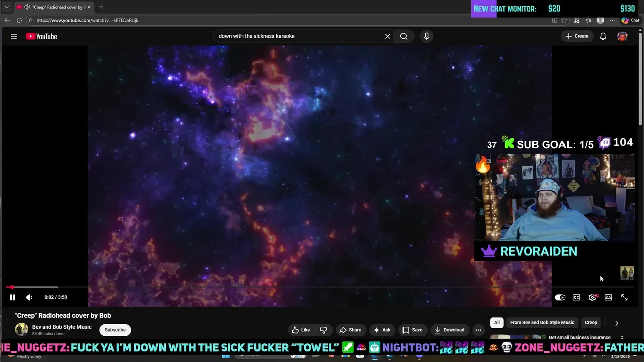The height and width of the screenshot is (362, 644).
Task: Open YouTube notifications bell
Action: pyautogui.click(x=603, y=36)
